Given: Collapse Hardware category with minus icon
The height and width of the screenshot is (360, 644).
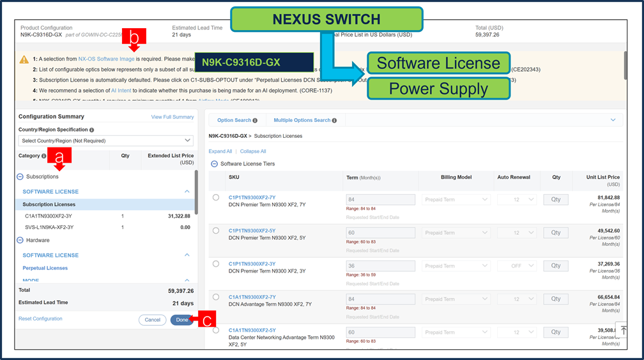Looking at the screenshot, I should coord(20,240).
